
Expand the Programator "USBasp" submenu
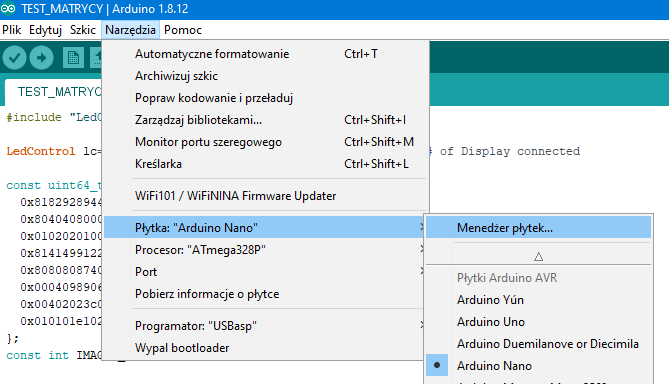(x=264, y=326)
